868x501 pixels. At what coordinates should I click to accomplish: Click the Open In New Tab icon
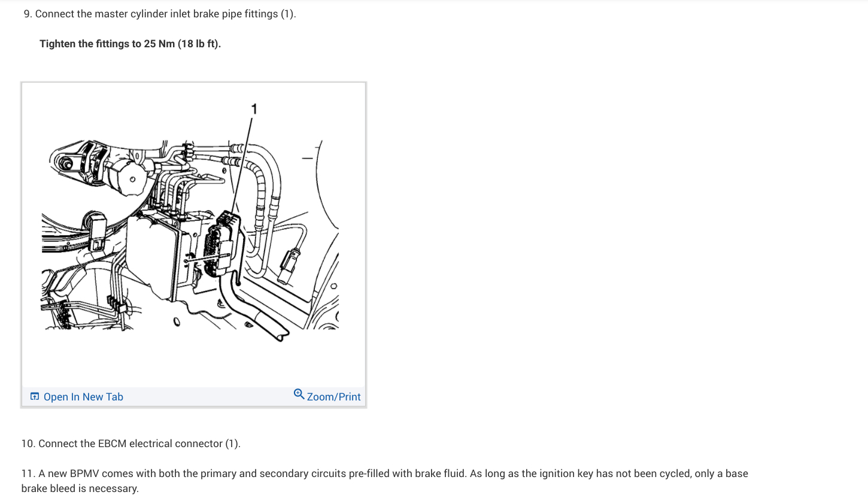click(35, 396)
